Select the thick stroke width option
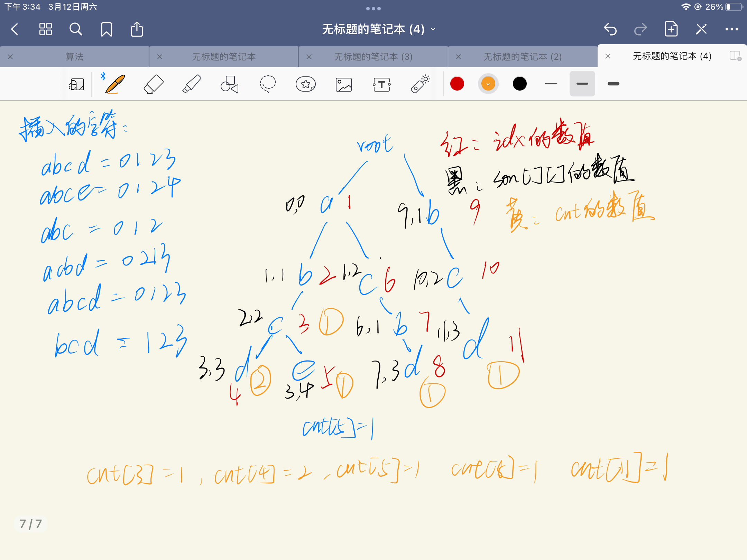Viewport: 747px width, 560px height. point(613,83)
